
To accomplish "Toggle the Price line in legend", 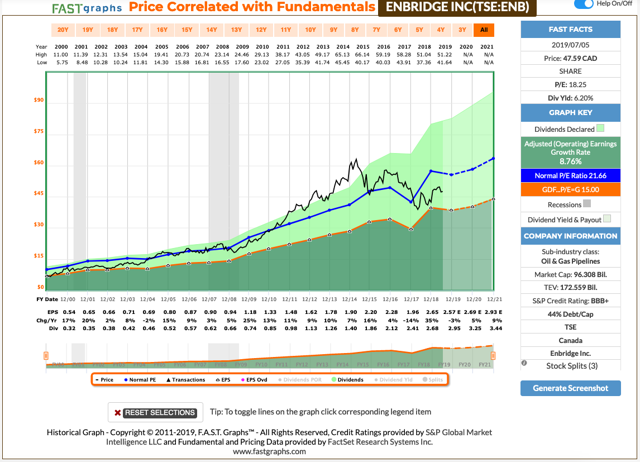I will [104, 380].
